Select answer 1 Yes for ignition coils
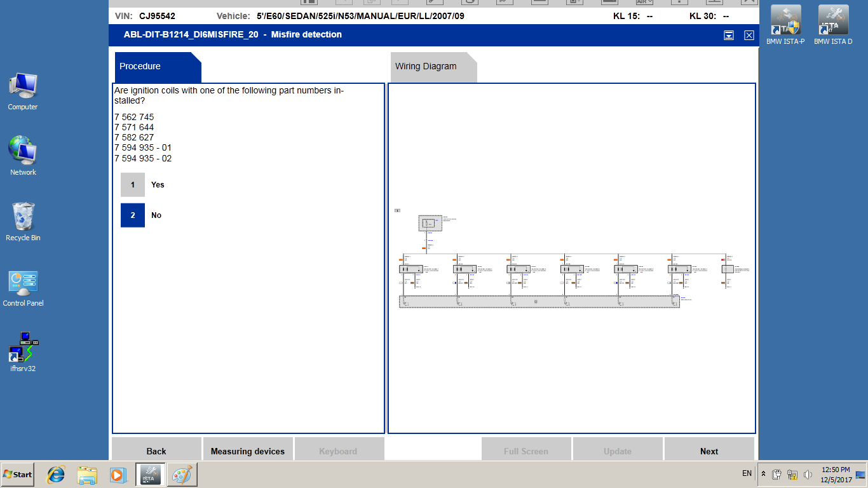This screenshot has width=868, height=488. 133,185
